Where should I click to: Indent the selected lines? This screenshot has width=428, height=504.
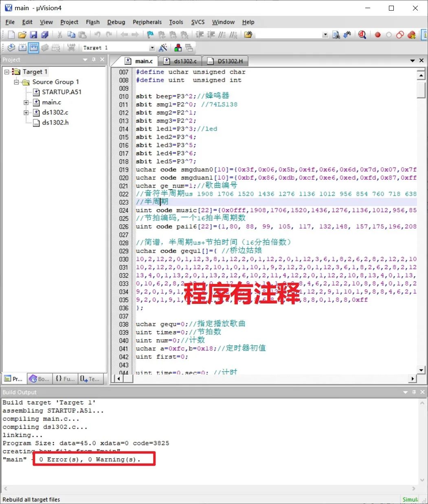(200, 35)
